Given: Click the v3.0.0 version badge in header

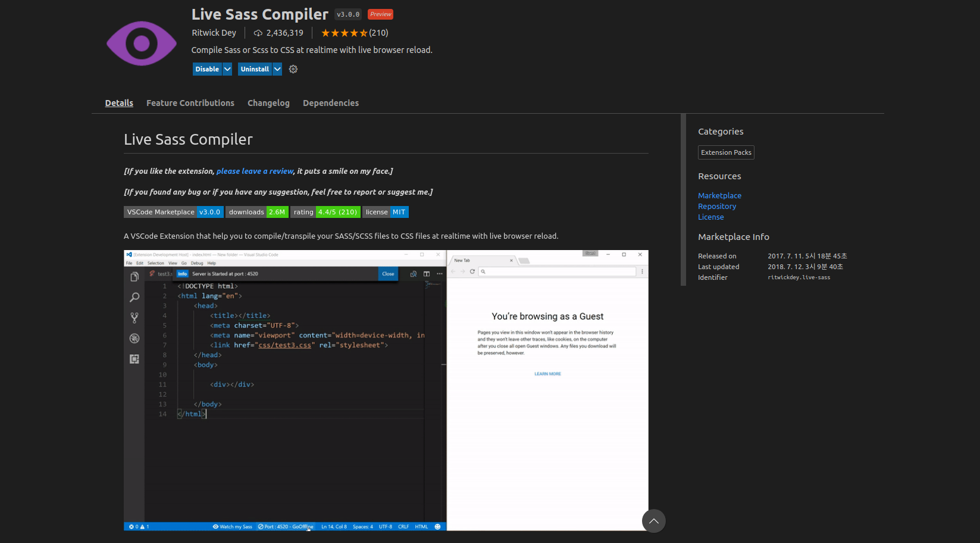Looking at the screenshot, I should click(x=348, y=14).
